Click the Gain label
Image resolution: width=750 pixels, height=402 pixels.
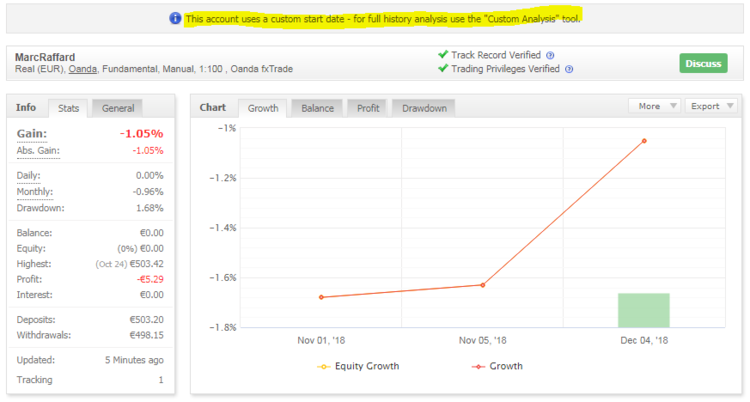(x=32, y=134)
